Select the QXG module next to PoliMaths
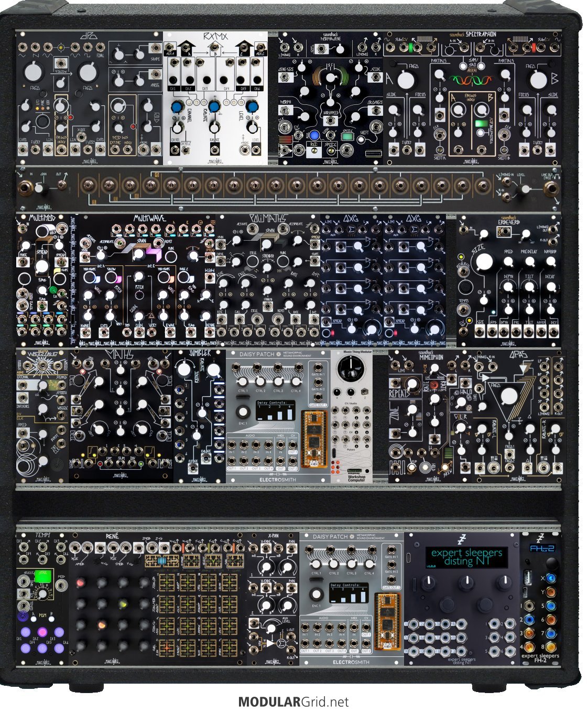 pos(352,280)
